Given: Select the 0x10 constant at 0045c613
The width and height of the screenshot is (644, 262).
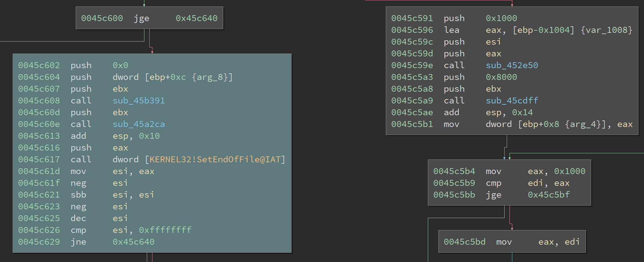Looking at the screenshot, I should [x=149, y=136].
